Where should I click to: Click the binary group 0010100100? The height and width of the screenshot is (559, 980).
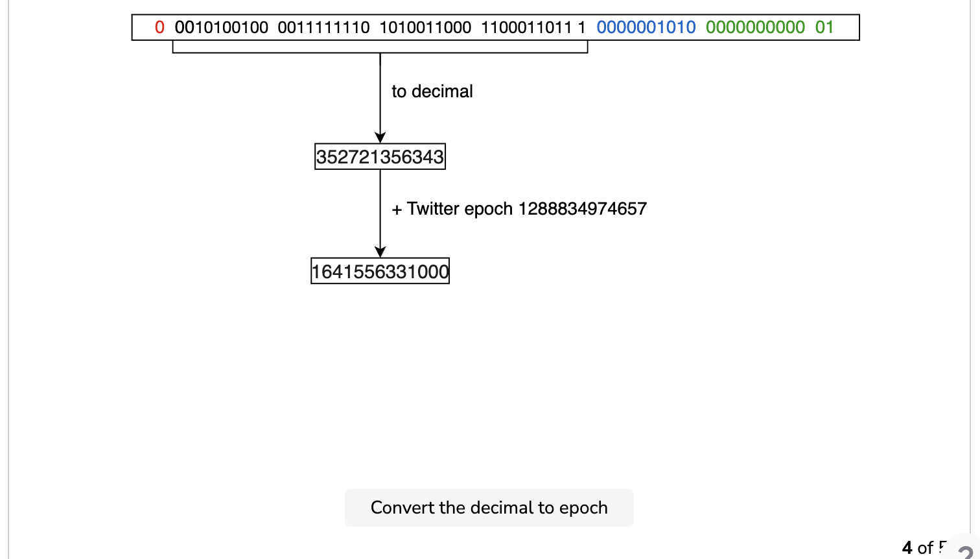(222, 27)
